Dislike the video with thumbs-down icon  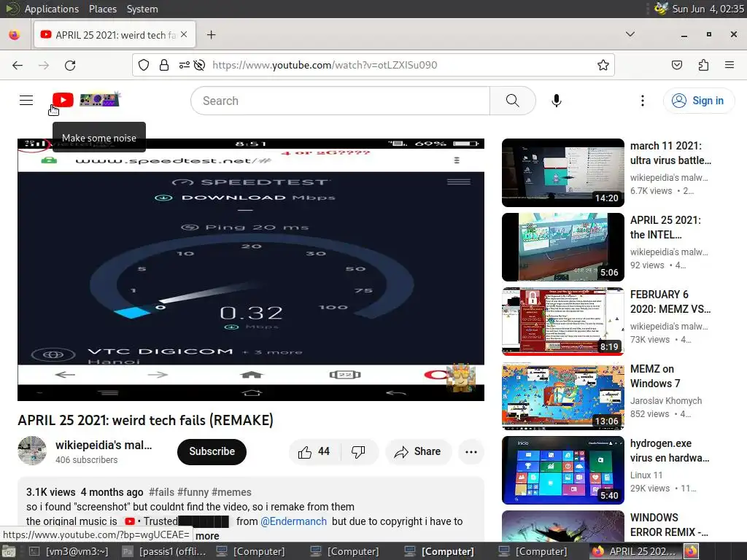coord(358,451)
